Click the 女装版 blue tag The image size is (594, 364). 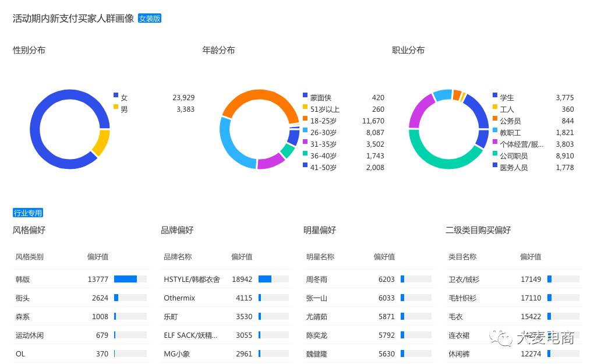150,18
